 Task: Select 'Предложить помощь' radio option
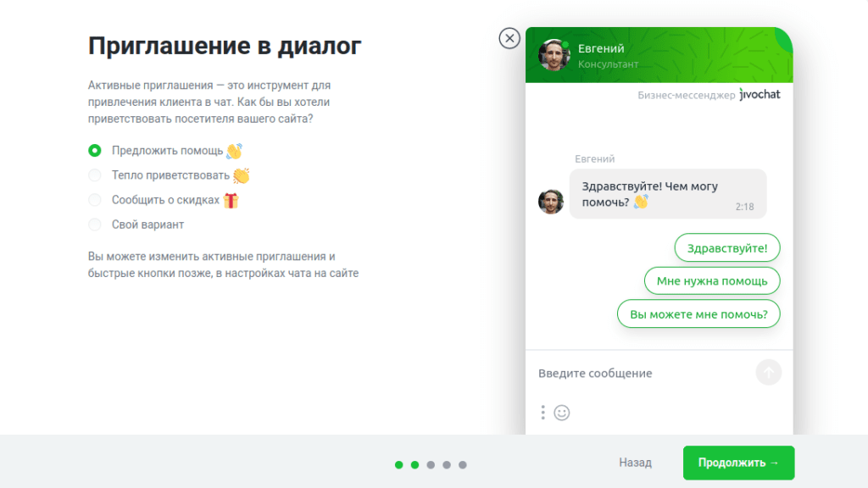click(x=95, y=151)
